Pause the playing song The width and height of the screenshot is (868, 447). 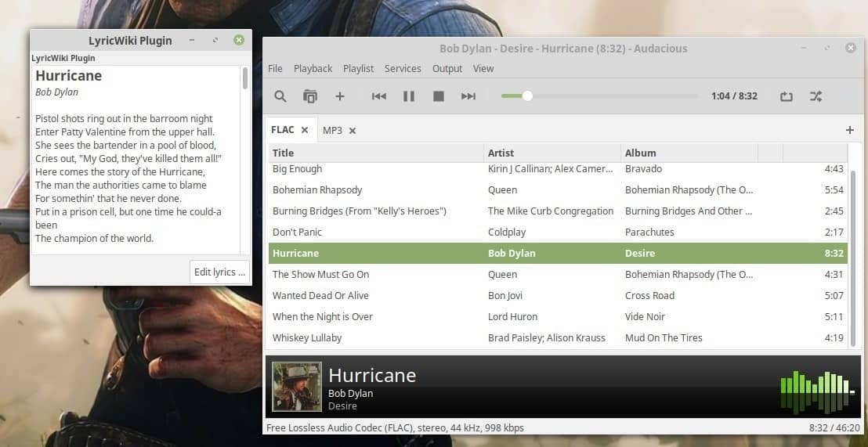click(408, 96)
